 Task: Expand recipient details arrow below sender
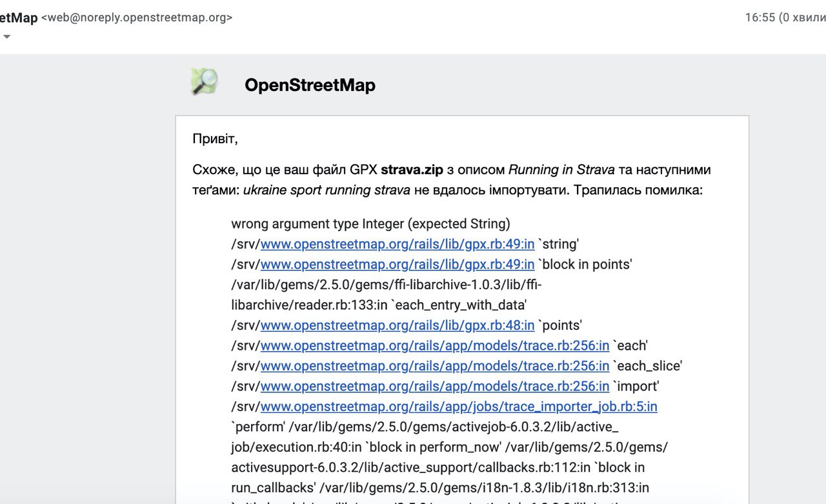tap(6, 37)
